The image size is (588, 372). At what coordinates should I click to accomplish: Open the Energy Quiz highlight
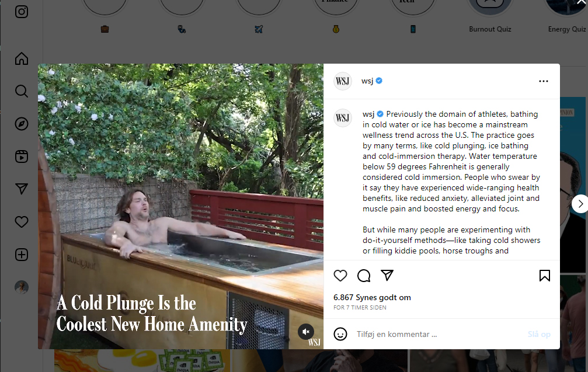[x=566, y=29]
